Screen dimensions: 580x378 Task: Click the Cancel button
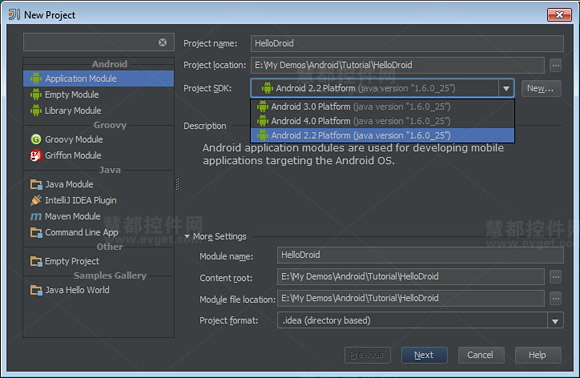tap(481, 355)
